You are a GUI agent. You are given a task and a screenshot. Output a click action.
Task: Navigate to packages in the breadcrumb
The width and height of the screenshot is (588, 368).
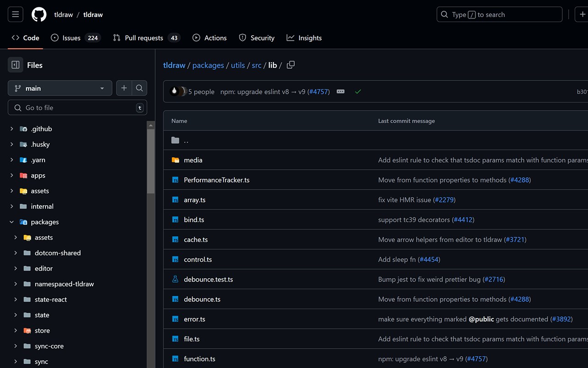pos(208,65)
